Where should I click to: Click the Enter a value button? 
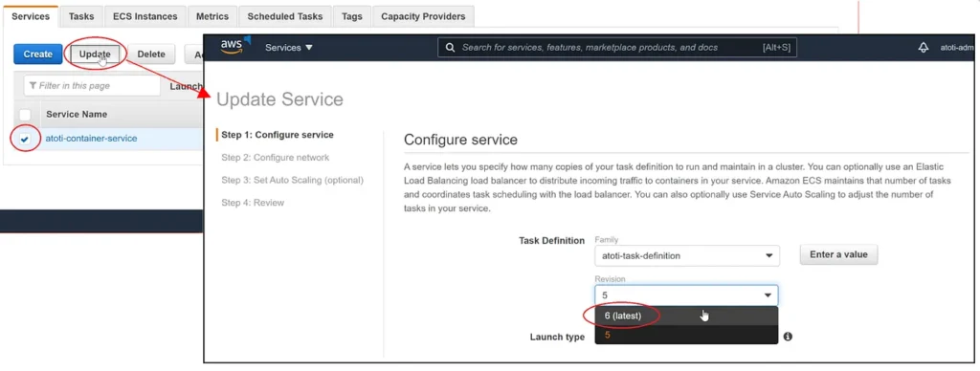838,255
